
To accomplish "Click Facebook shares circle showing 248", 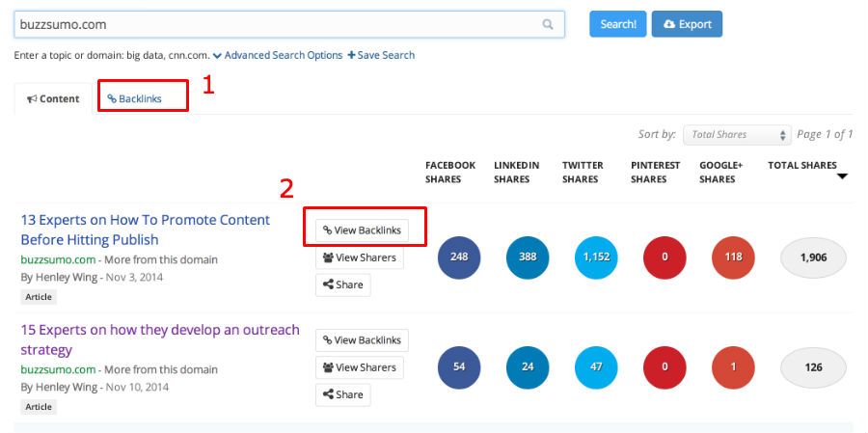I will [x=459, y=257].
